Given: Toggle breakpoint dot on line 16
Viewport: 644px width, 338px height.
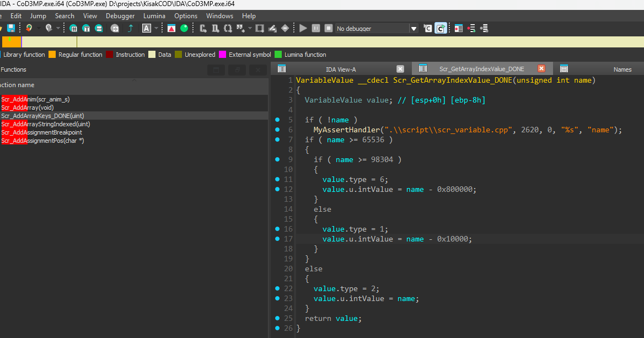Looking at the screenshot, I should pos(277,229).
